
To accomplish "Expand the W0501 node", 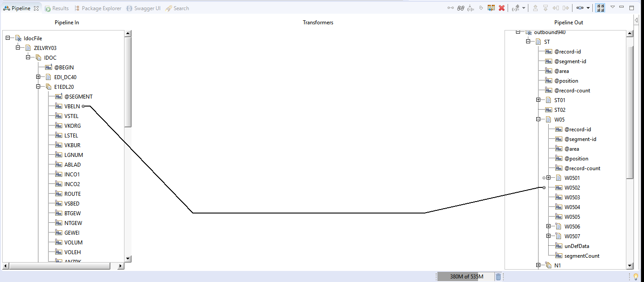I will tap(548, 178).
